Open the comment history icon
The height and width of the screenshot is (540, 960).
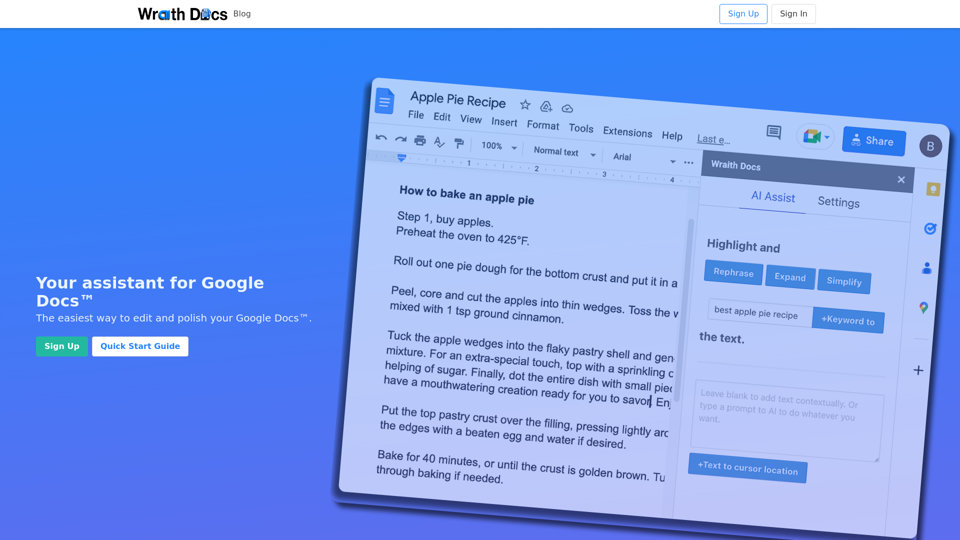click(x=774, y=132)
